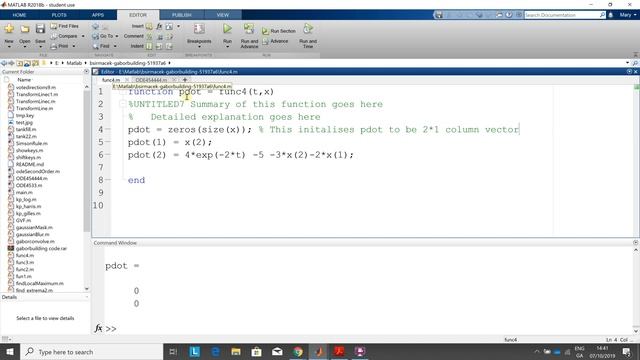Select gaborbuilding code.rar in file list
The width and height of the screenshot is (640, 360).
pyautogui.click(x=41, y=248)
